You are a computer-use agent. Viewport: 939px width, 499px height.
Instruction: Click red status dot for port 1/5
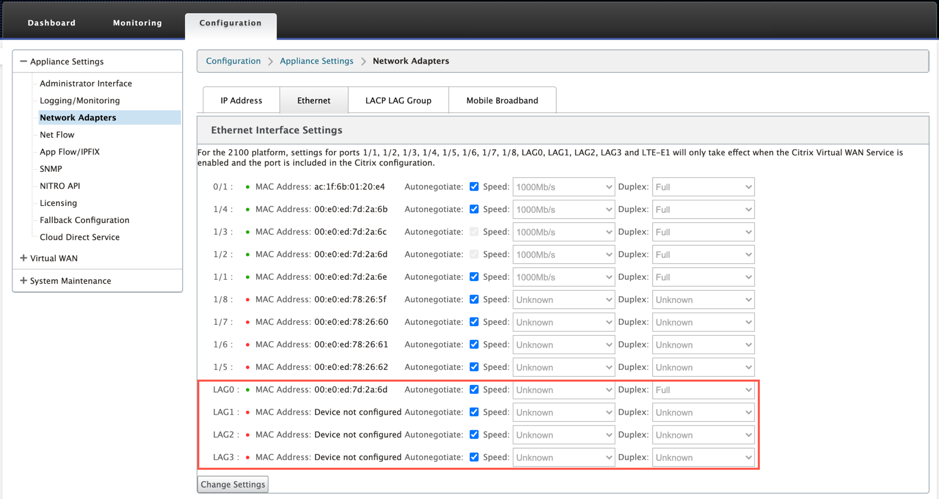click(x=247, y=367)
